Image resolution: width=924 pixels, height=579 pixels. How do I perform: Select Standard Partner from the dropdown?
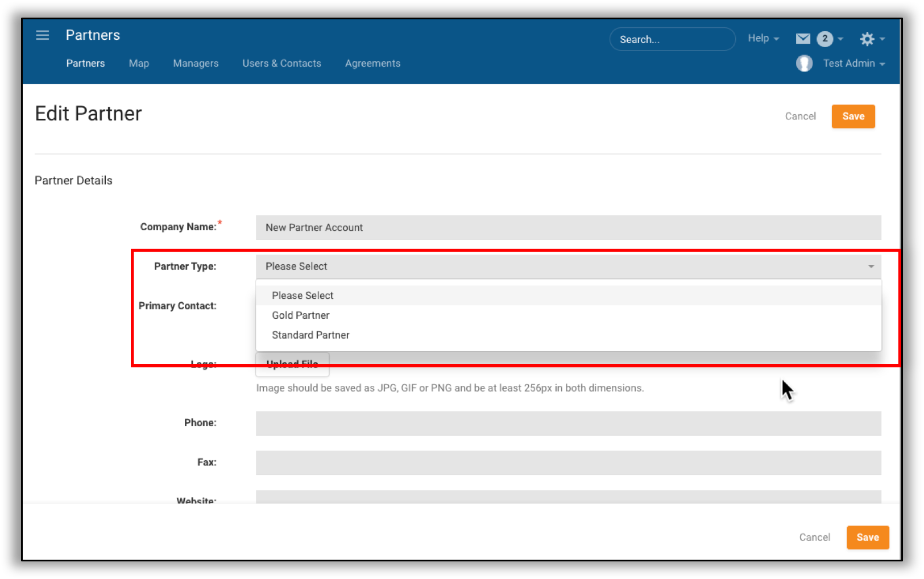pos(310,335)
